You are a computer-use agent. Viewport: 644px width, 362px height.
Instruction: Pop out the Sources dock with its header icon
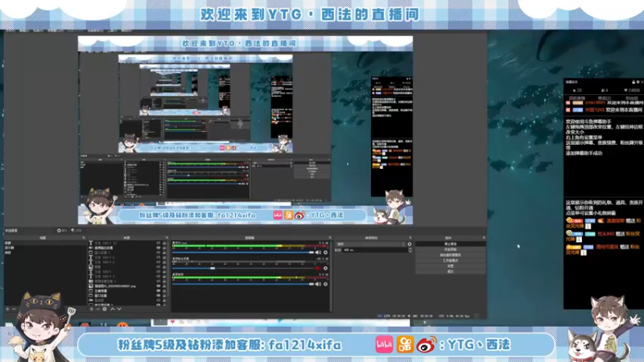point(167,237)
